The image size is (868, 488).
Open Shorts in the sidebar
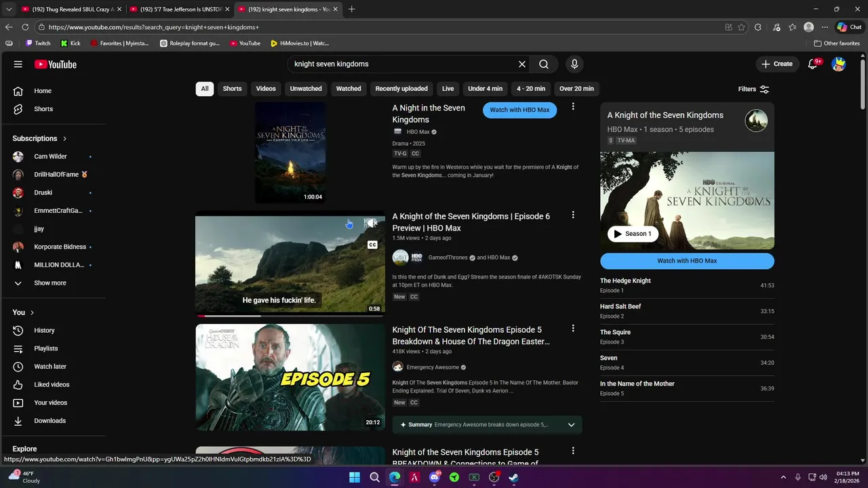coord(53,109)
